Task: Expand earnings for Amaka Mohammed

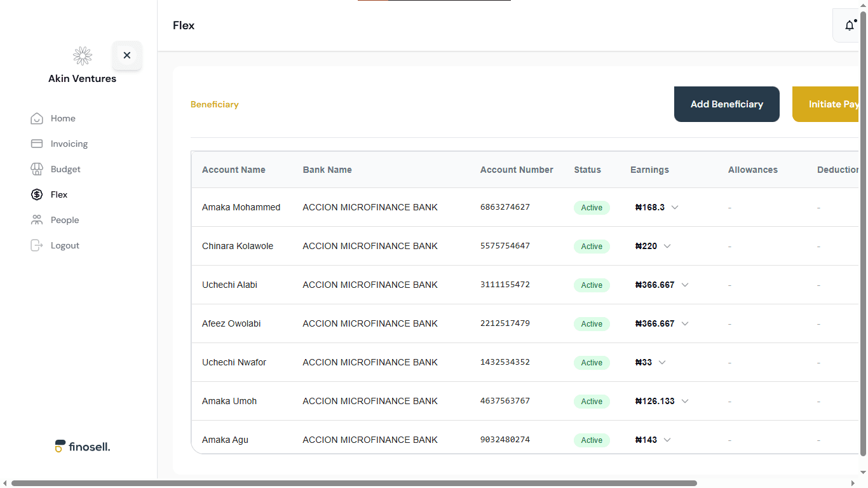Action: pos(675,208)
